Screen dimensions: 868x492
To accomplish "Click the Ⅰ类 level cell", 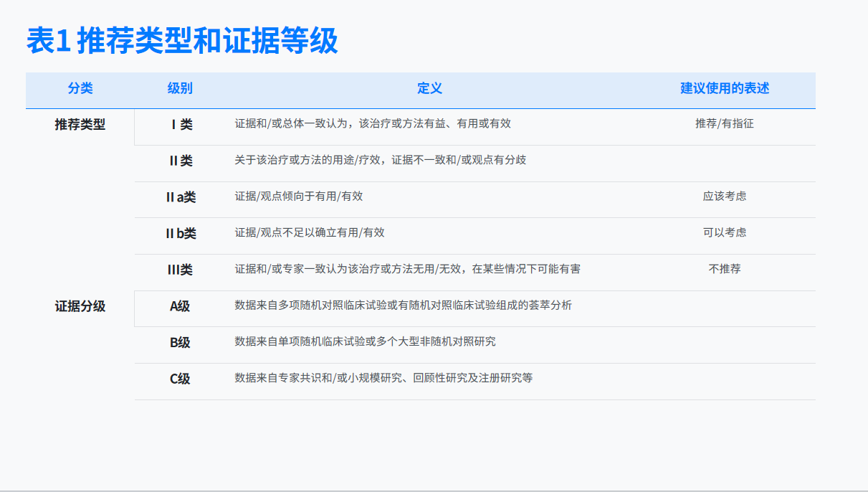I will click(x=180, y=123).
